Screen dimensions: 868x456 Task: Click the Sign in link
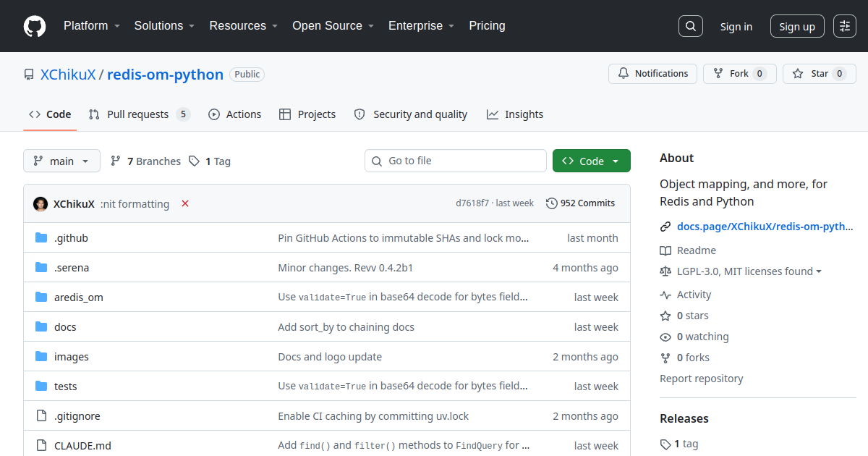click(x=736, y=26)
